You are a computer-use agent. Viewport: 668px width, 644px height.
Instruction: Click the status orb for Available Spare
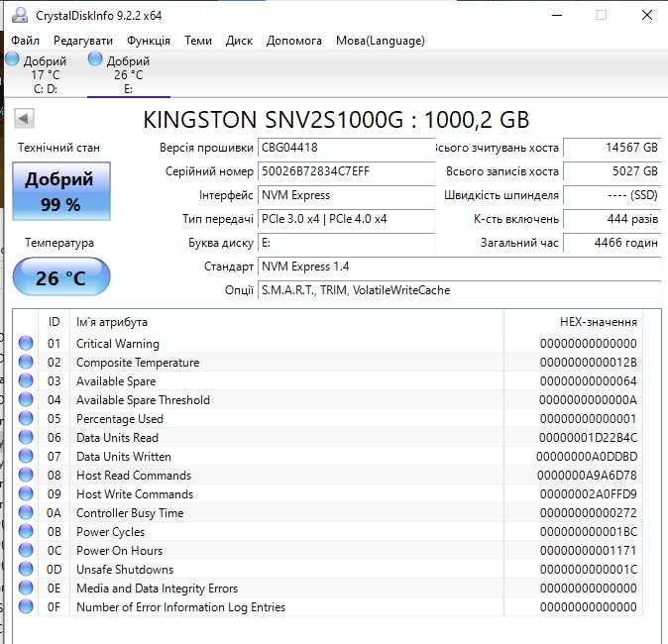click(x=26, y=380)
